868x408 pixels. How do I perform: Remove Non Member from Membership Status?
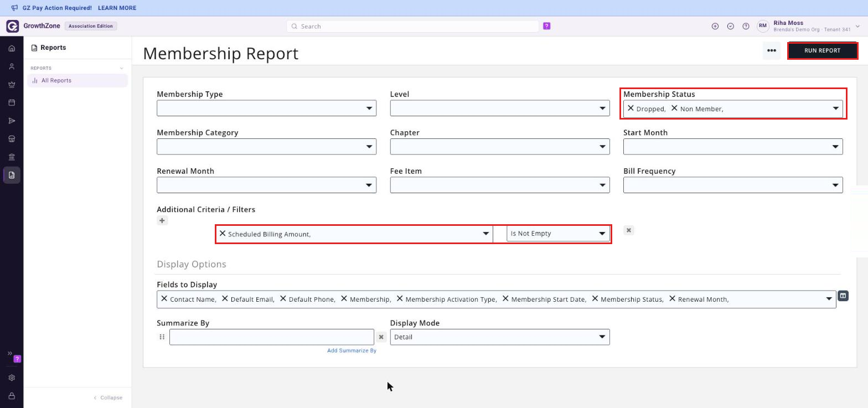click(674, 108)
